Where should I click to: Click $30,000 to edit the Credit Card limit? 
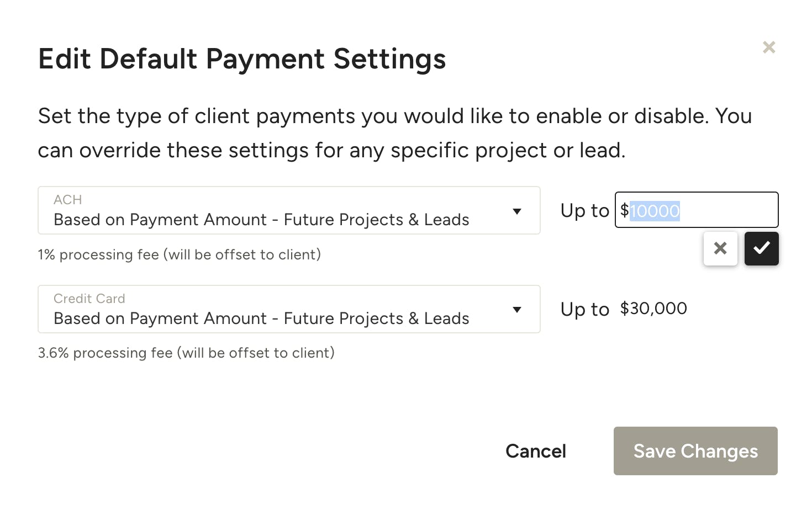(x=653, y=309)
